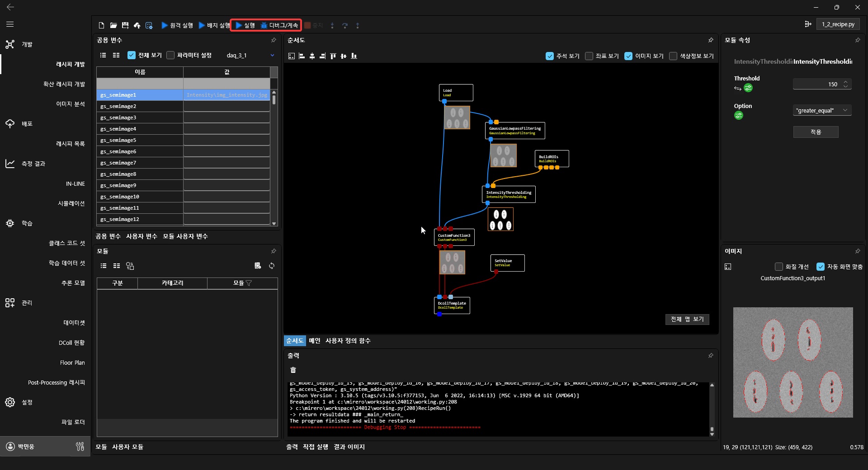Start the debugger with 디버그/계속

(279, 25)
